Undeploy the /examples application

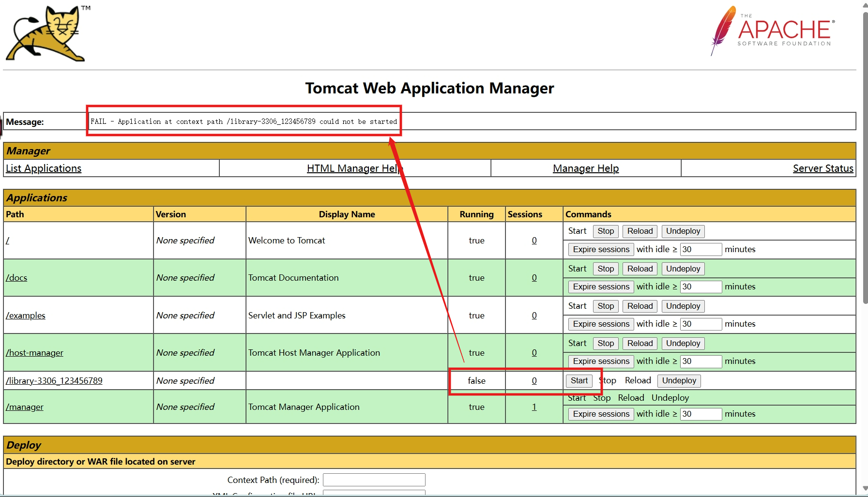coord(683,306)
